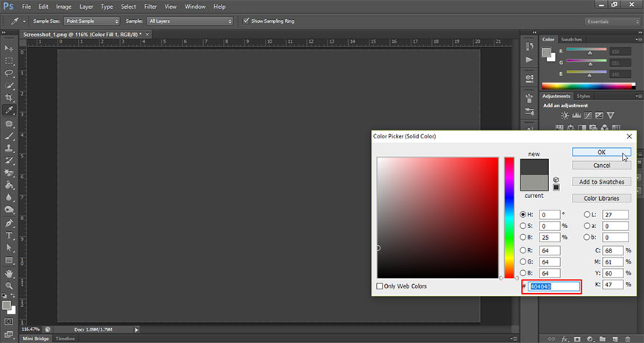The width and height of the screenshot is (644, 343).
Task: Open Color Libraries
Action: tap(601, 198)
